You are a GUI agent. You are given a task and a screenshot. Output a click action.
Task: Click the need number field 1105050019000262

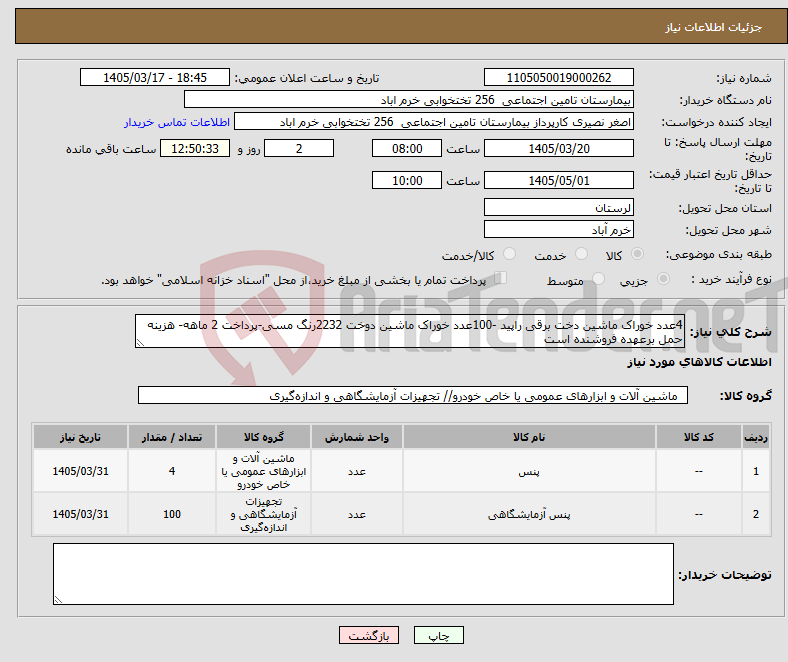pyautogui.click(x=558, y=77)
